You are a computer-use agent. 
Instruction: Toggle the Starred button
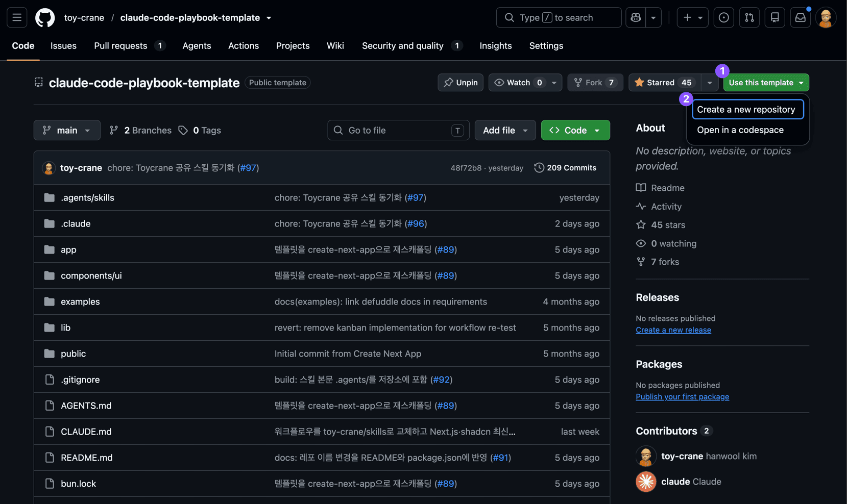tap(664, 83)
